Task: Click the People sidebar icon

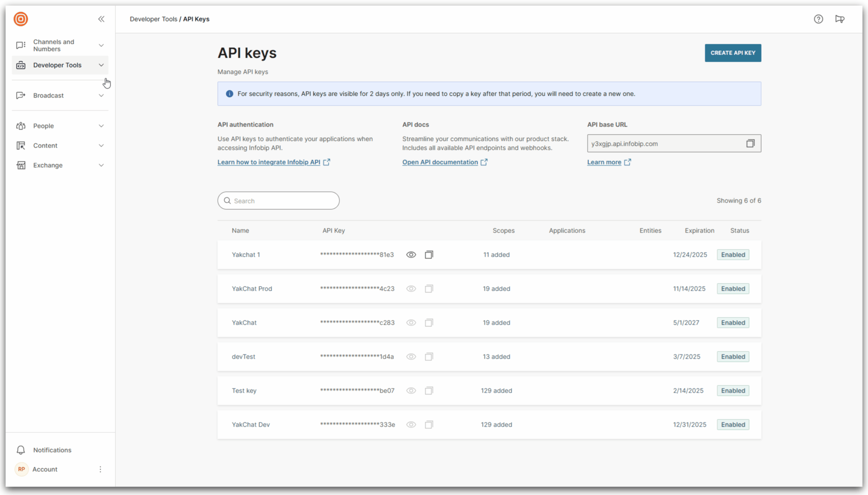Action: click(21, 126)
